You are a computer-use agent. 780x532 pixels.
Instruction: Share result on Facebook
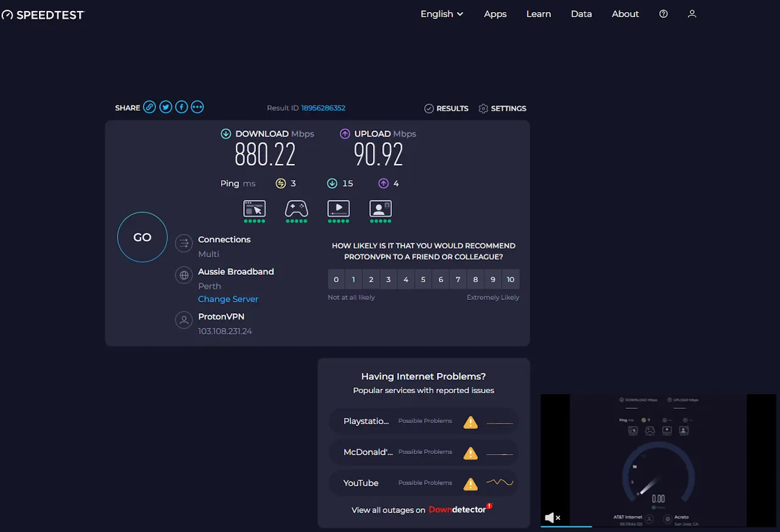point(182,107)
